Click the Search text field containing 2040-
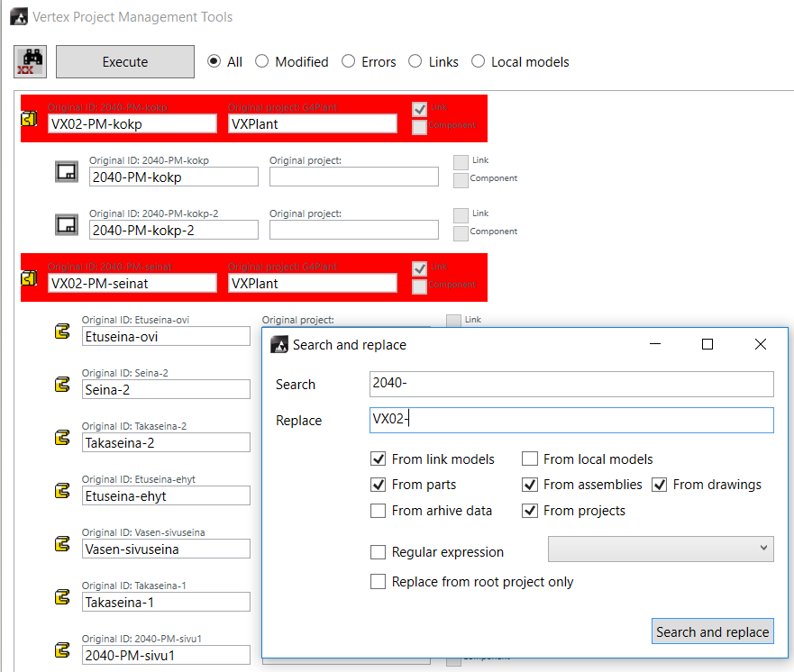 (x=571, y=385)
